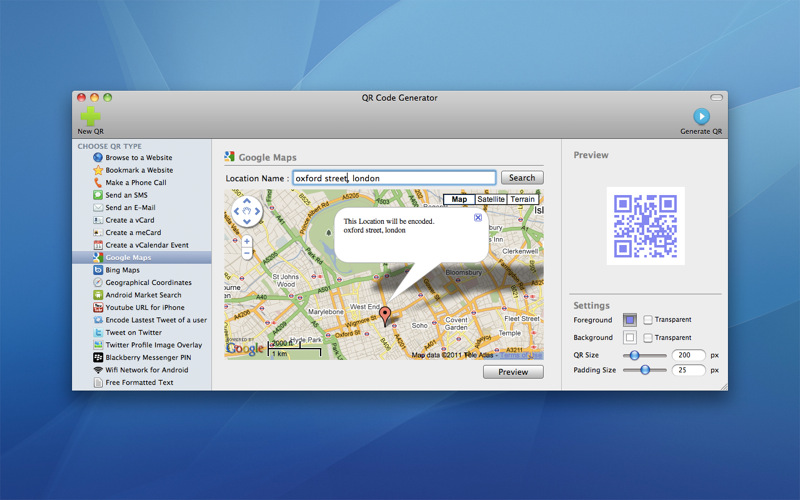Click the QR Size value field
The image size is (800, 500).
click(x=688, y=355)
